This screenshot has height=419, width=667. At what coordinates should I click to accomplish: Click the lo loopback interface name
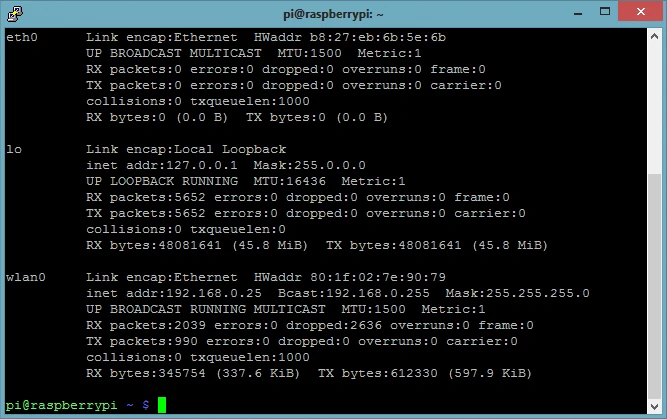point(14,149)
